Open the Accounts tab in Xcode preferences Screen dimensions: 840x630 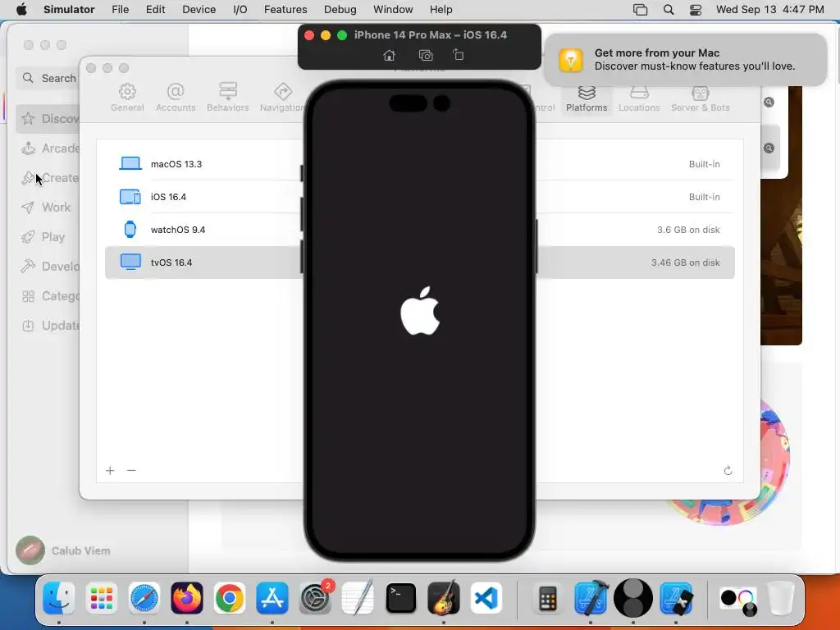(176, 98)
